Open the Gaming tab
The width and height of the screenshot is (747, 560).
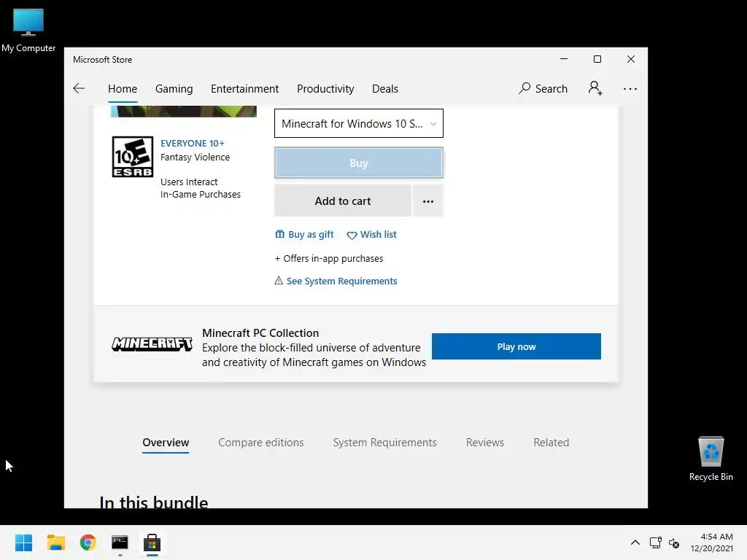point(174,89)
